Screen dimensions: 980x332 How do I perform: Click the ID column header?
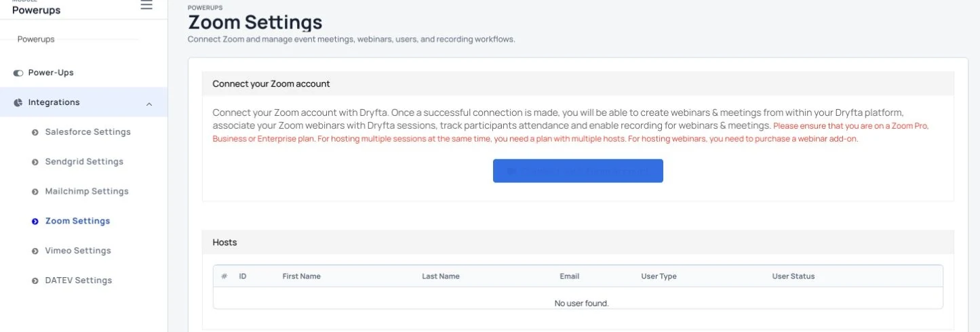click(x=243, y=276)
